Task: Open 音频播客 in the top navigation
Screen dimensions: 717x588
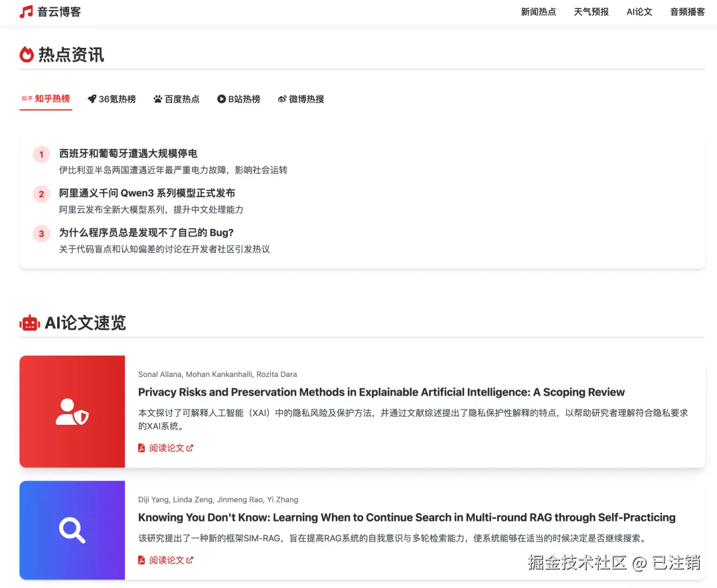Action: (x=687, y=12)
